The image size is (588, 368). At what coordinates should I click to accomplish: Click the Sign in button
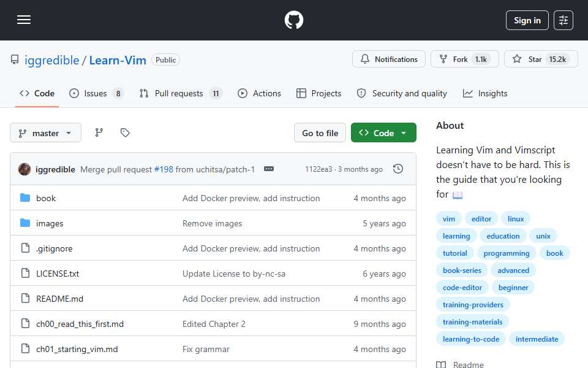coord(527,20)
